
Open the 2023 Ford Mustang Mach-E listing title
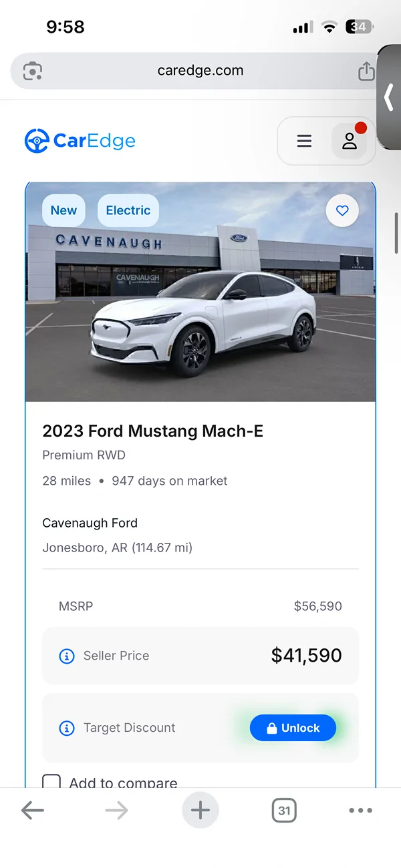152,431
